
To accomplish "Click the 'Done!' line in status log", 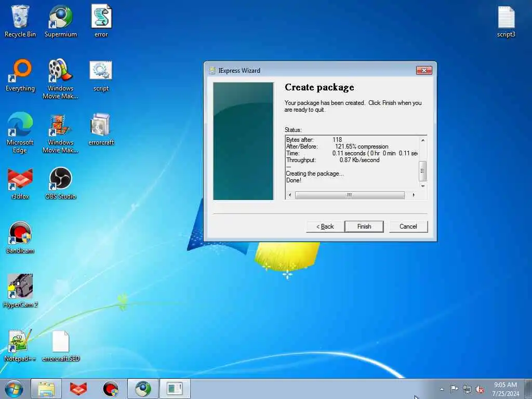I will point(294,180).
